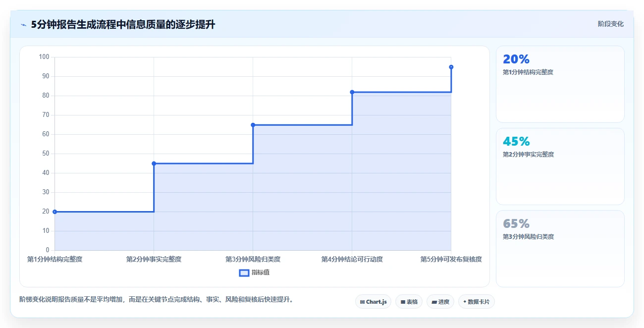This screenshot has width=644, height=328.
Task: Click the data point at value 45
Action: tap(154, 164)
